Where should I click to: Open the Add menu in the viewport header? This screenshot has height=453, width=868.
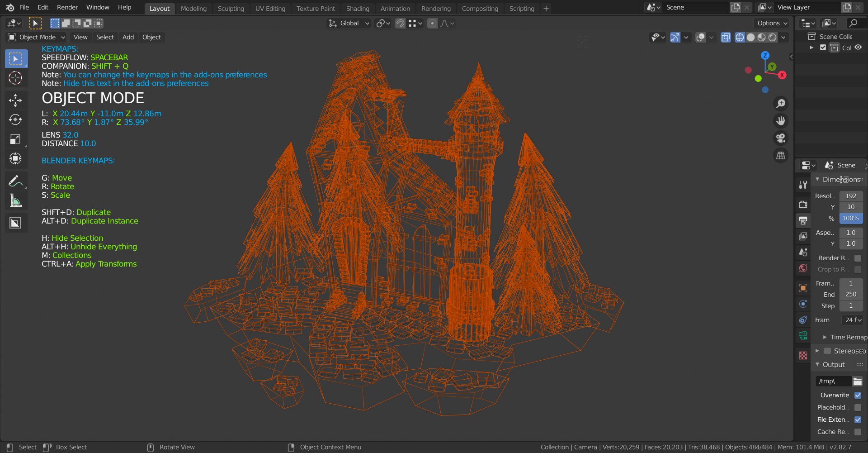tap(128, 37)
